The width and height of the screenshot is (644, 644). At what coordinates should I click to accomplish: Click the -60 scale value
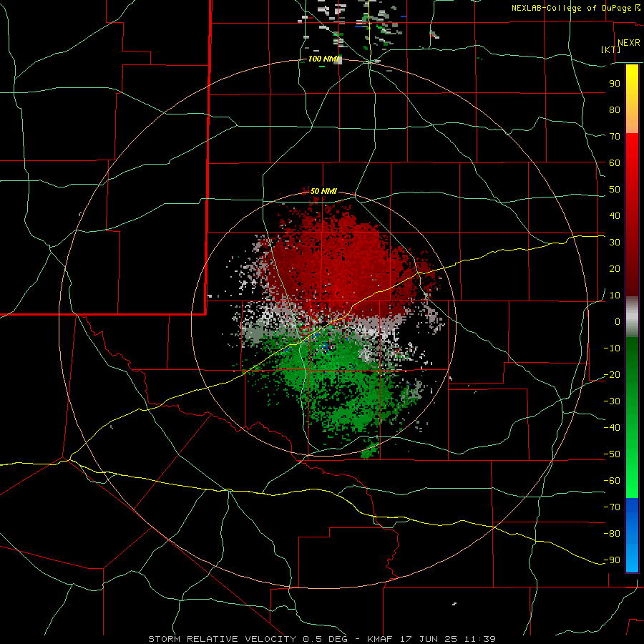[x=612, y=481]
